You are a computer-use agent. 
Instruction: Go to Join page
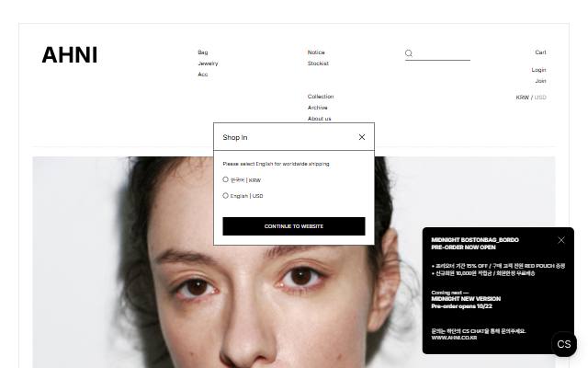click(541, 81)
